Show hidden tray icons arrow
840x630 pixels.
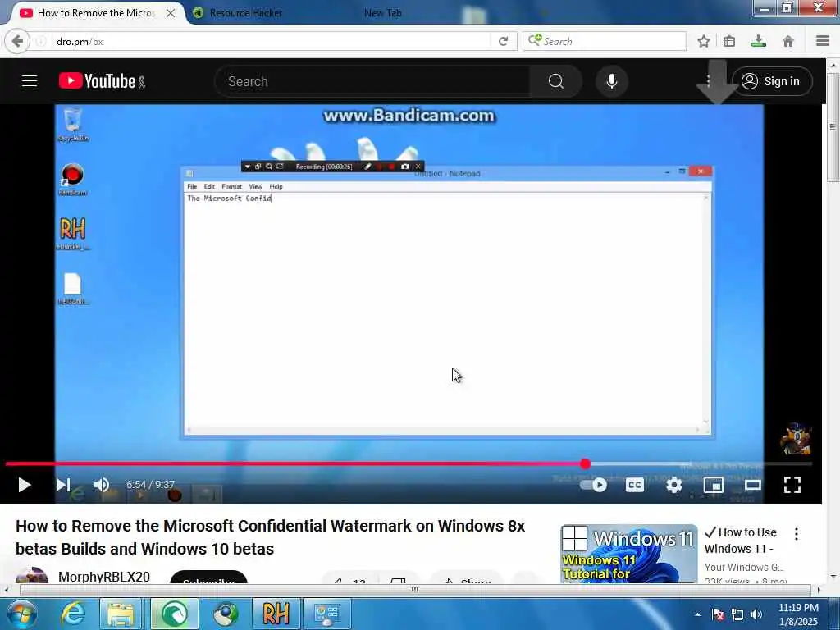[x=697, y=614]
